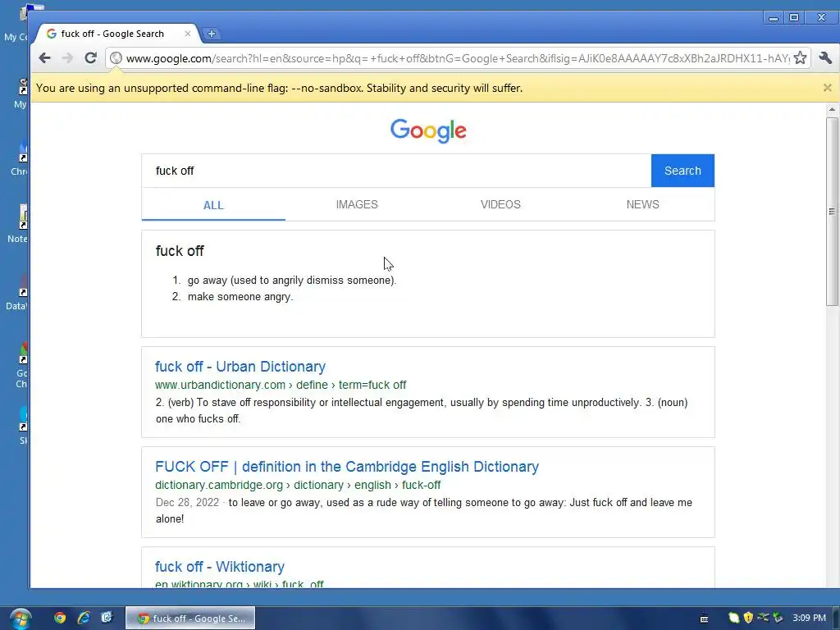
Task: Click the Dec 28, 2022 date text
Action: tap(188, 503)
